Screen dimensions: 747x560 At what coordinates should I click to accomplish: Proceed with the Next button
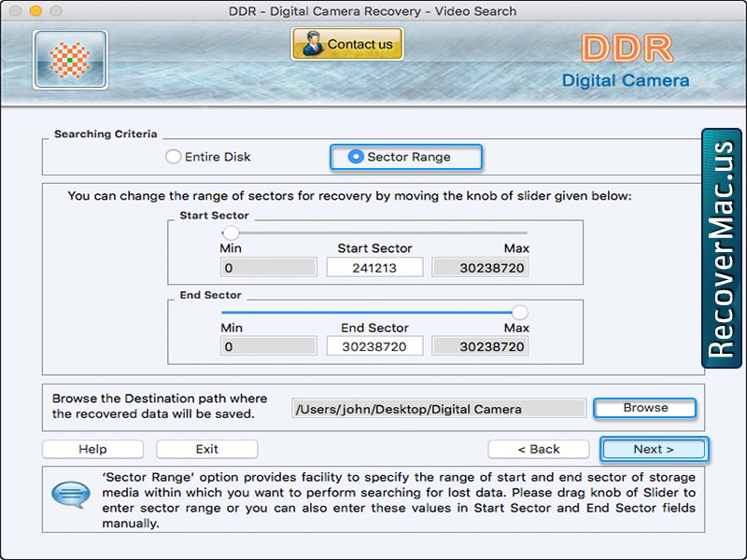click(x=655, y=449)
